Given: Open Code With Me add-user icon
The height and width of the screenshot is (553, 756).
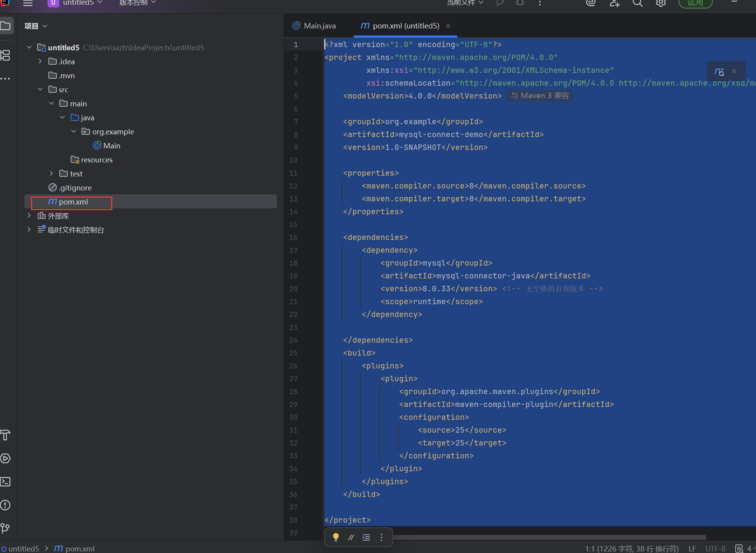Looking at the screenshot, I should coord(615,3).
